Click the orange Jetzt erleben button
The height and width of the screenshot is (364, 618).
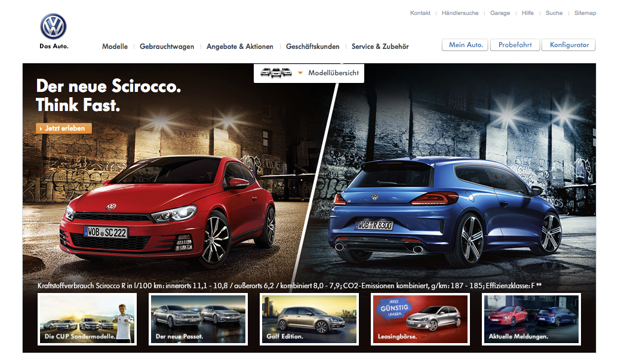click(64, 128)
